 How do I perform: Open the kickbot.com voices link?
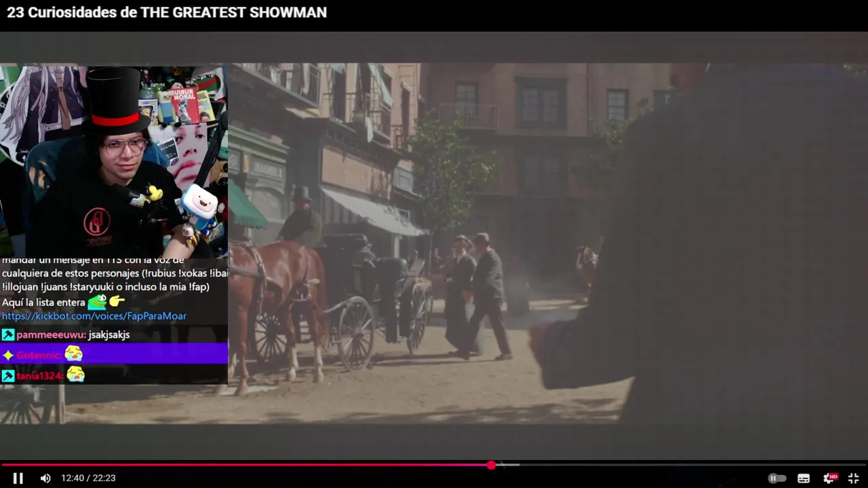pos(94,316)
